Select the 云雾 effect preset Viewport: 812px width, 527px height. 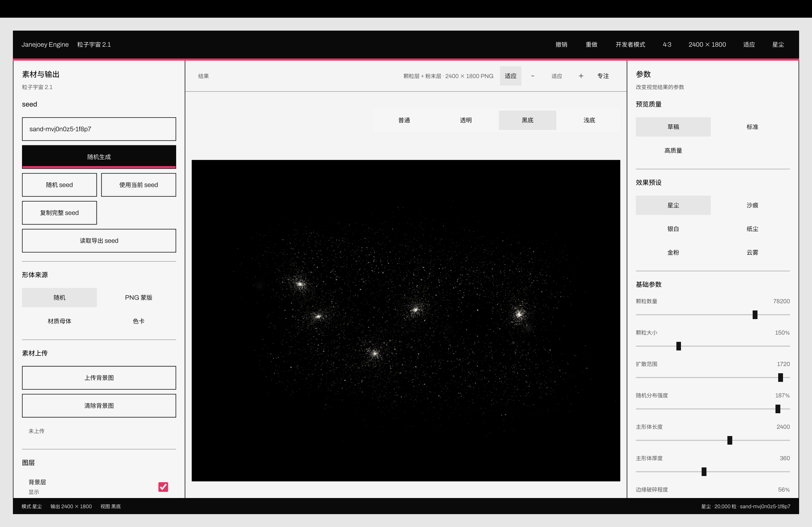pyautogui.click(x=752, y=253)
